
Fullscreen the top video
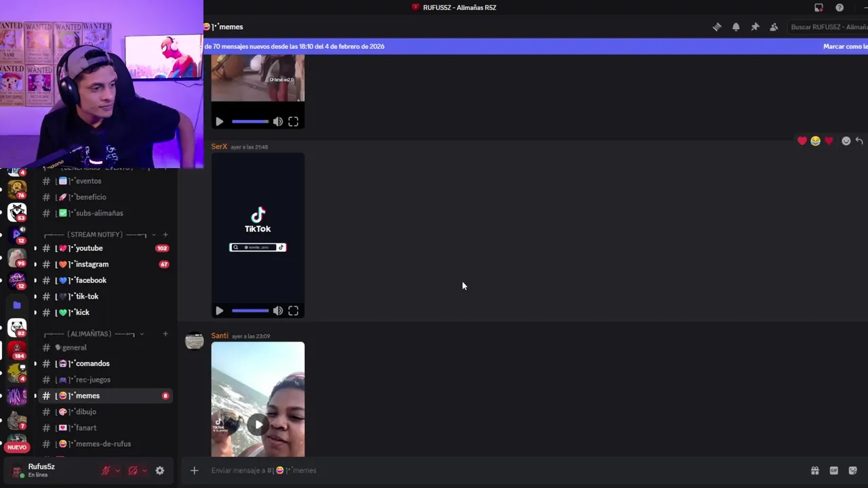click(x=293, y=122)
